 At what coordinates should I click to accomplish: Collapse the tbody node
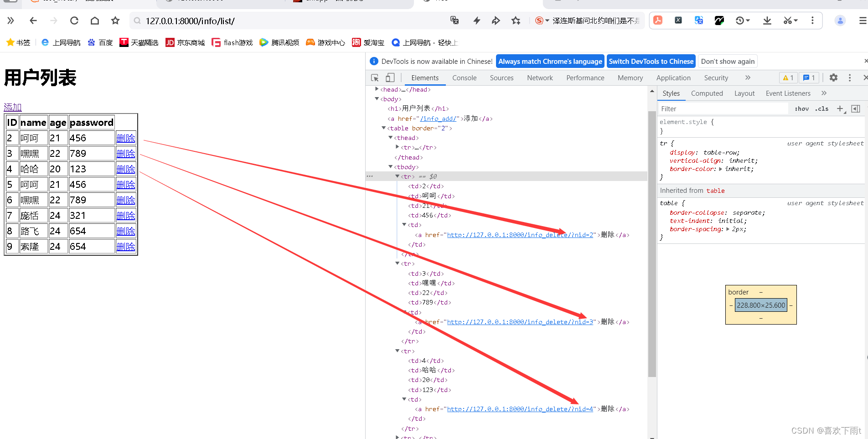tap(391, 166)
